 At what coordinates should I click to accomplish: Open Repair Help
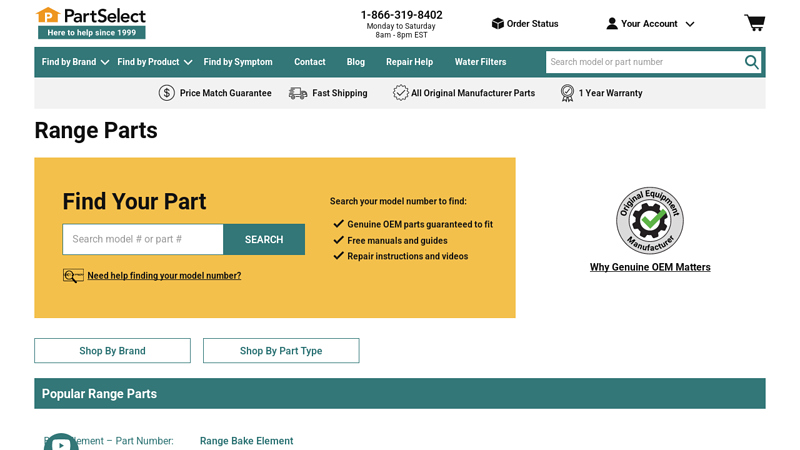point(409,62)
